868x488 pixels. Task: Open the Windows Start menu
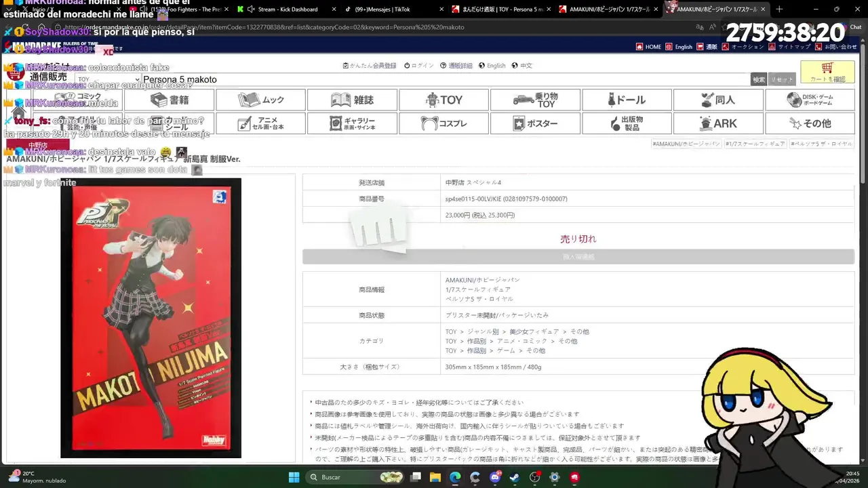[294, 477]
